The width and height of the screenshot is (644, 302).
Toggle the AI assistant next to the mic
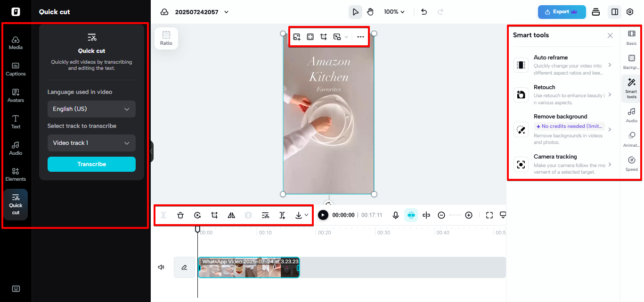[411, 215]
